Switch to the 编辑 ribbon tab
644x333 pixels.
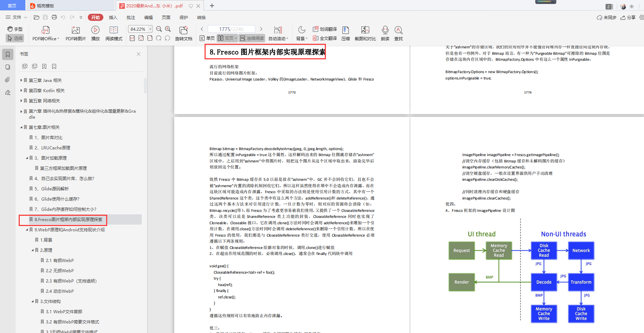(x=148, y=17)
